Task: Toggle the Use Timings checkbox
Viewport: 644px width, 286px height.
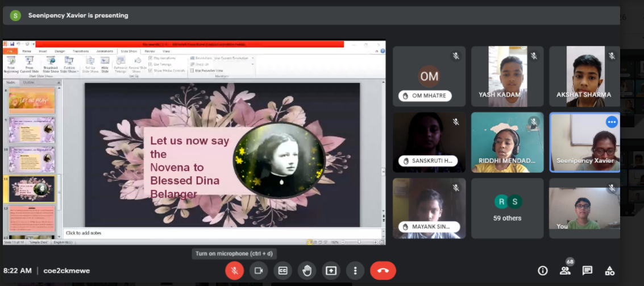Action: pyautogui.click(x=150, y=64)
